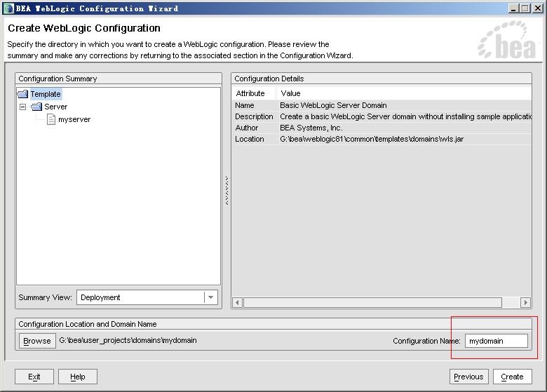This screenshot has width=547, height=392.
Task: Select the Server tree item label
Action: pos(56,107)
